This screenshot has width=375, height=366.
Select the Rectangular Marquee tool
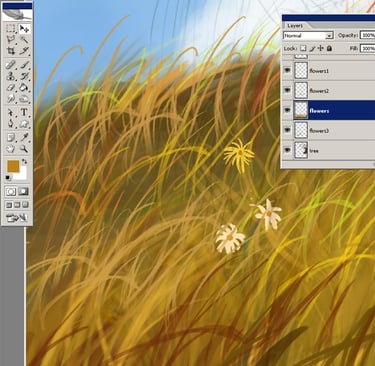coord(11,29)
